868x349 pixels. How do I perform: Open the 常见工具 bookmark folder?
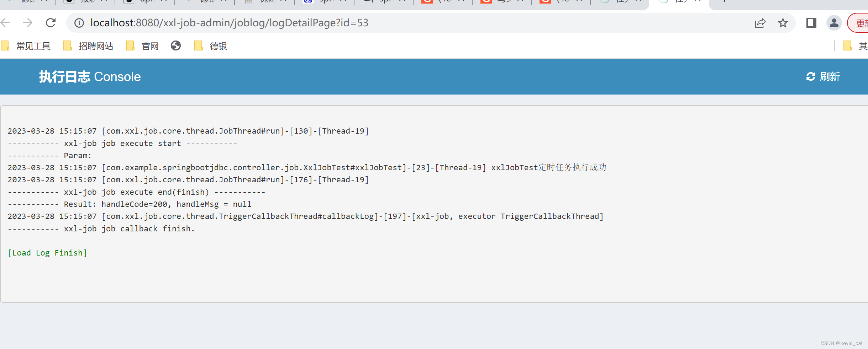[26, 46]
